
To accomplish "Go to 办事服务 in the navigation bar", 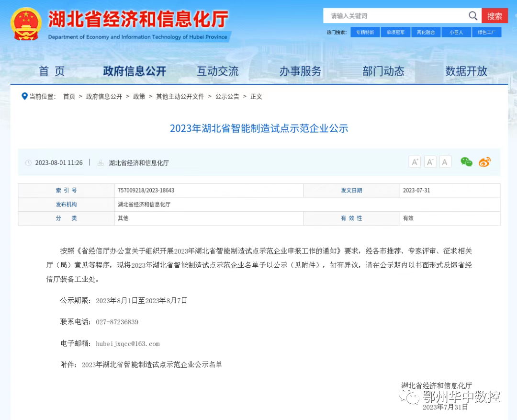I will click(x=300, y=71).
